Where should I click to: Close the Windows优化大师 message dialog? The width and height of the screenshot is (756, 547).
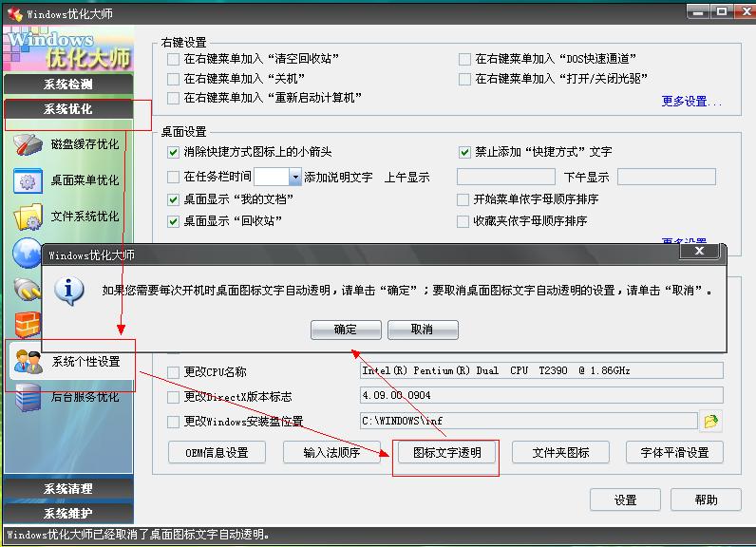tap(699, 251)
